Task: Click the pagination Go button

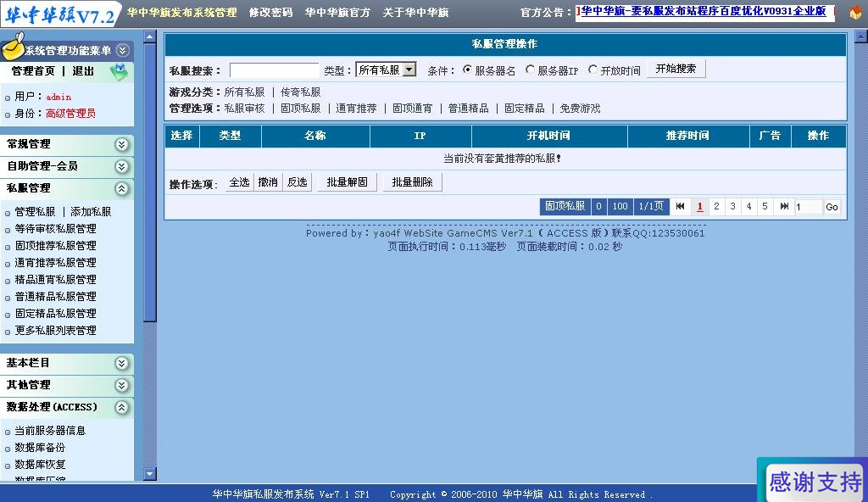Action: pos(832,207)
